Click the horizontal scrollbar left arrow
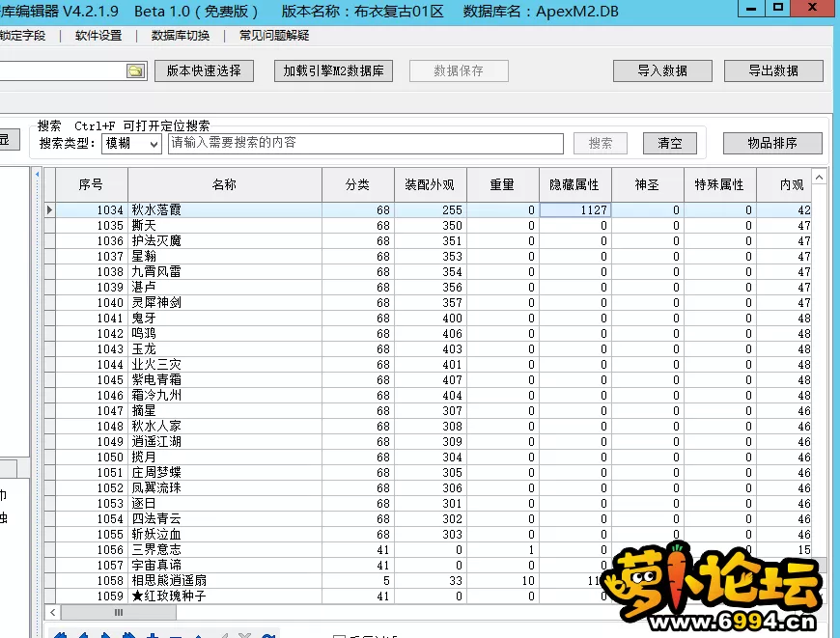Viewport: 840px width, 638px height. [x=51, y=612]
